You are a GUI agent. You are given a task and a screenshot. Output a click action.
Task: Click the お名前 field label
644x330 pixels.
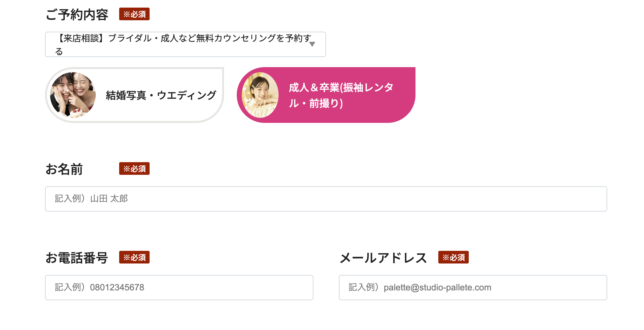[64, 169]
